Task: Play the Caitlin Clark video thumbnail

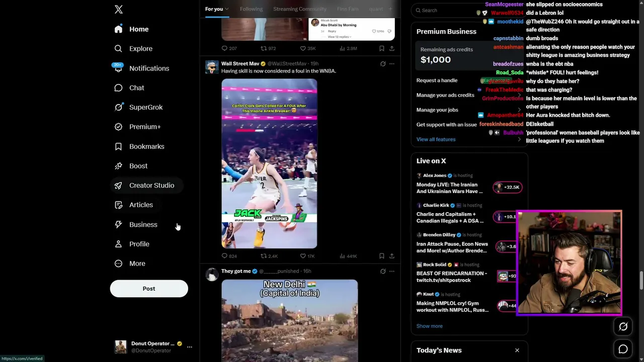Action: (269, 163)
